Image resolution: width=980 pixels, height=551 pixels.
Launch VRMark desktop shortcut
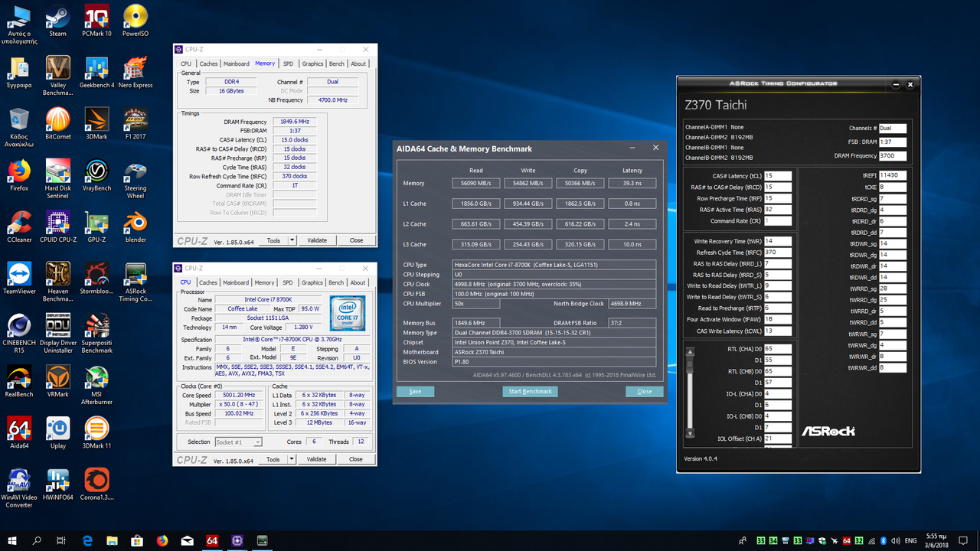click(x=57, y=381)
